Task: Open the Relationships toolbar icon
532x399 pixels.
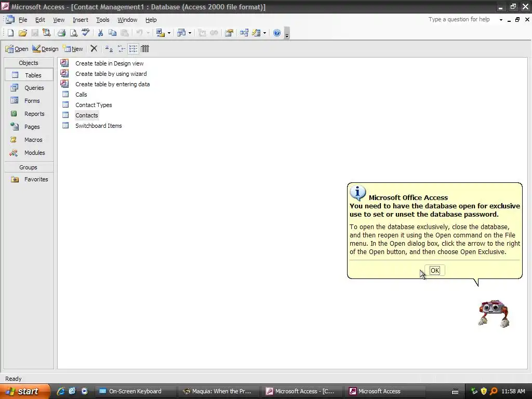Action: (x=244, y=33)
